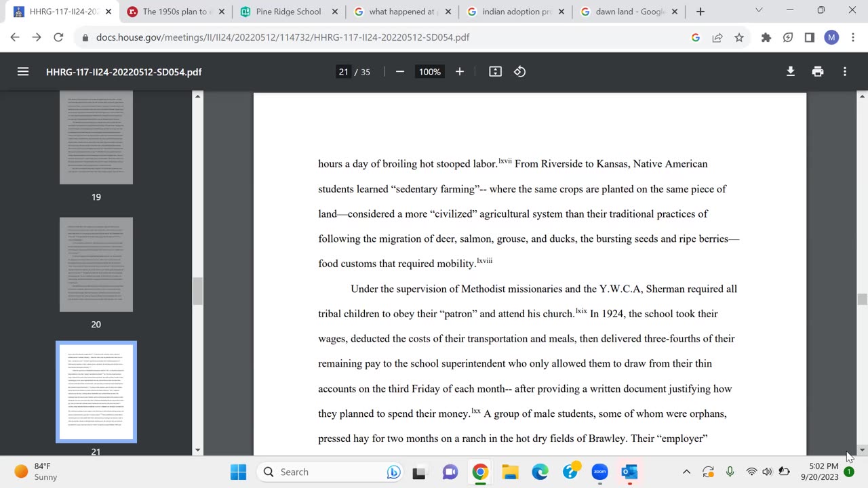Zoom in on the PDF with plus icon
Viewport: 868px width, 488px height.
[460, 72]
